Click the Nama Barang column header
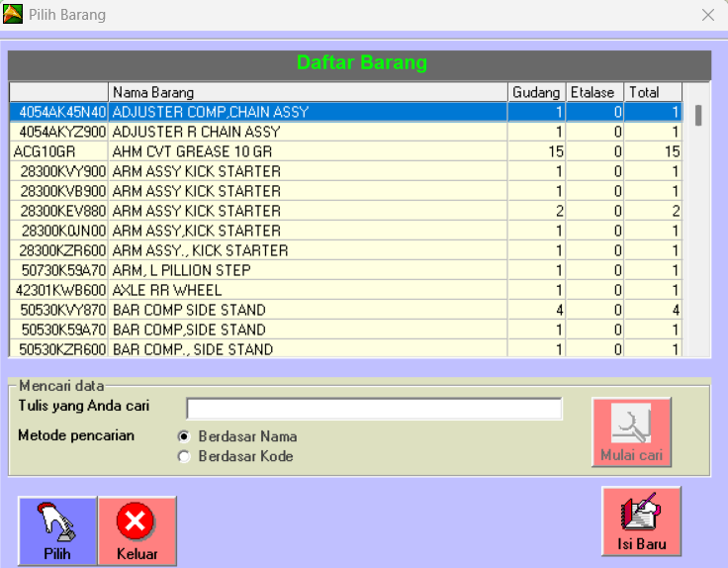Screen dimensions: 728x568 pyautogui.click(x=307, y=92)
